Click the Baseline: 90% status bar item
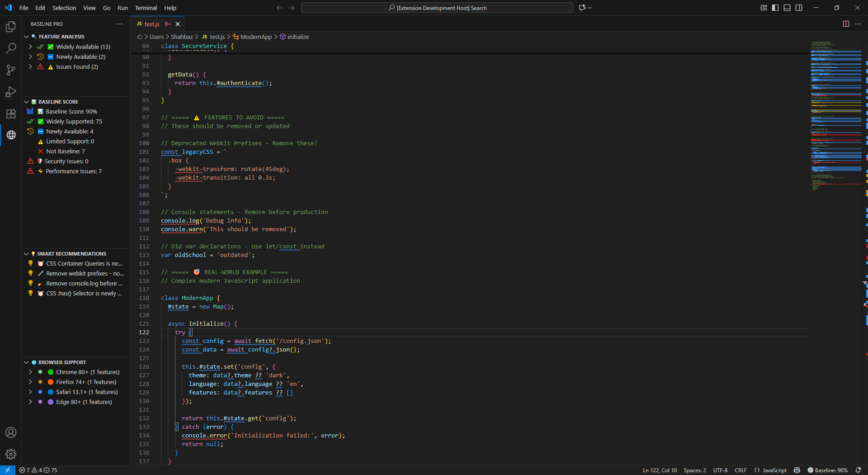 point(827,470)
